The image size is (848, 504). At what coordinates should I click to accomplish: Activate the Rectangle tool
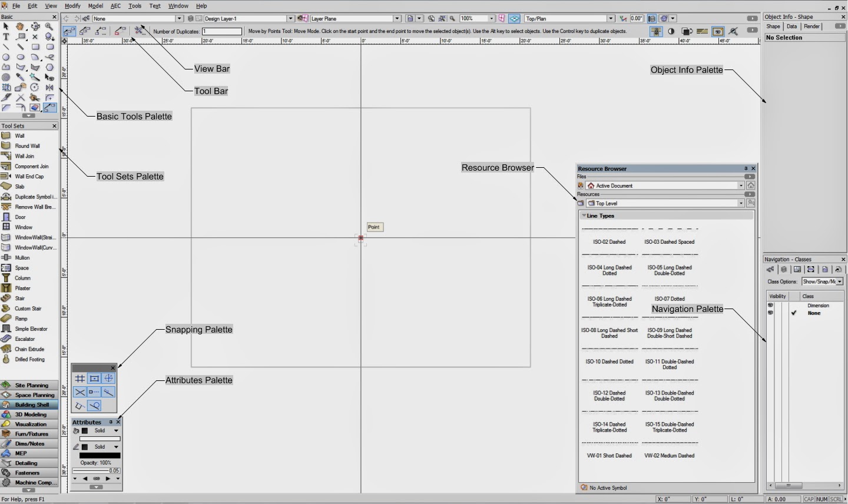pyautogui.click(x=35, y=47)
